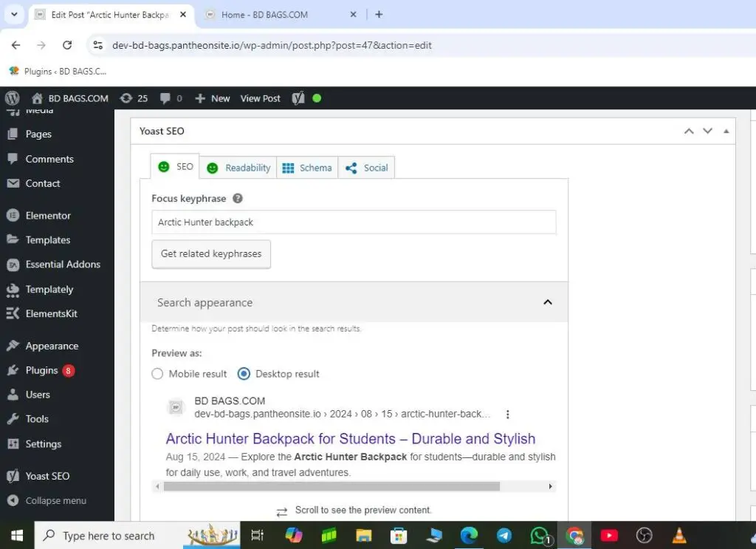Close the Edit Post browser tab
This screenshot has height=549, width=756.
pyautogui.click(x=183, y=15)
